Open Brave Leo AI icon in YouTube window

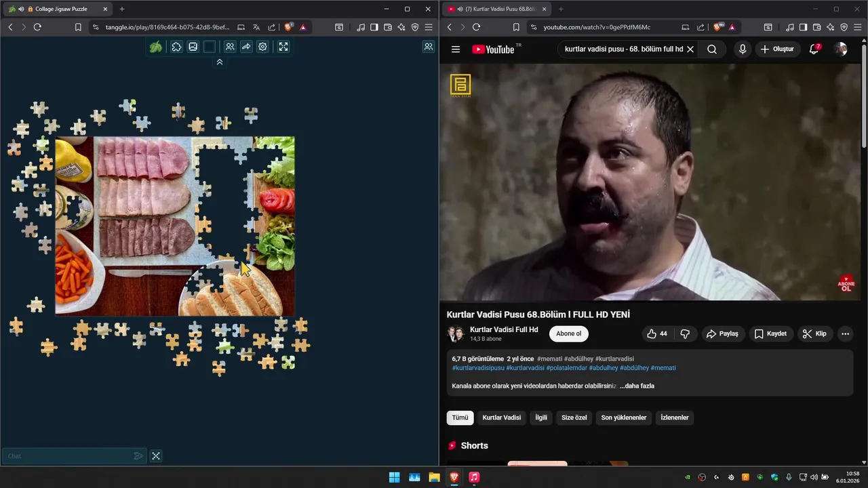click(x=830, y=27)
